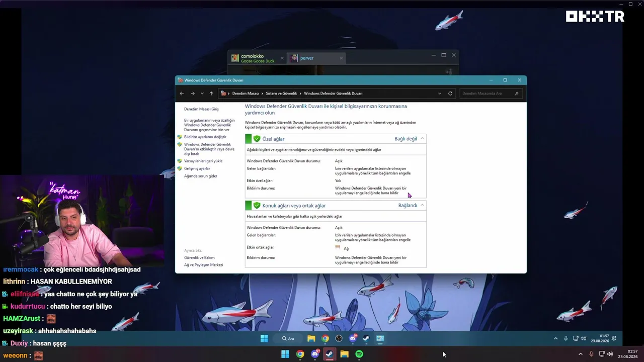Open the clock showing 23.08.2026 on outermost taskbar
Screen dimensions: 644x362
coord(629,354)
